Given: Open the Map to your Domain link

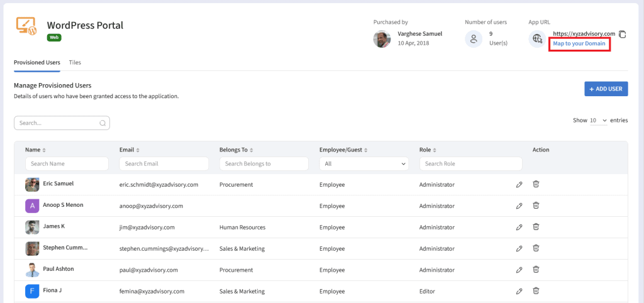Looking at the screenshot, I should click(x=579, y=44).
